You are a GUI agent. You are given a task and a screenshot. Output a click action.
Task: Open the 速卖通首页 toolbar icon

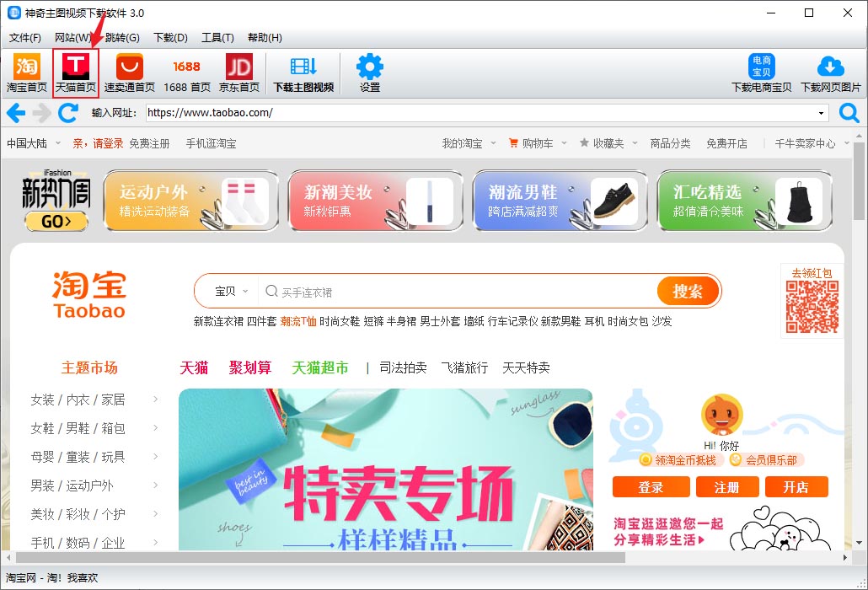pyautogui.click(x=130, y=72)
